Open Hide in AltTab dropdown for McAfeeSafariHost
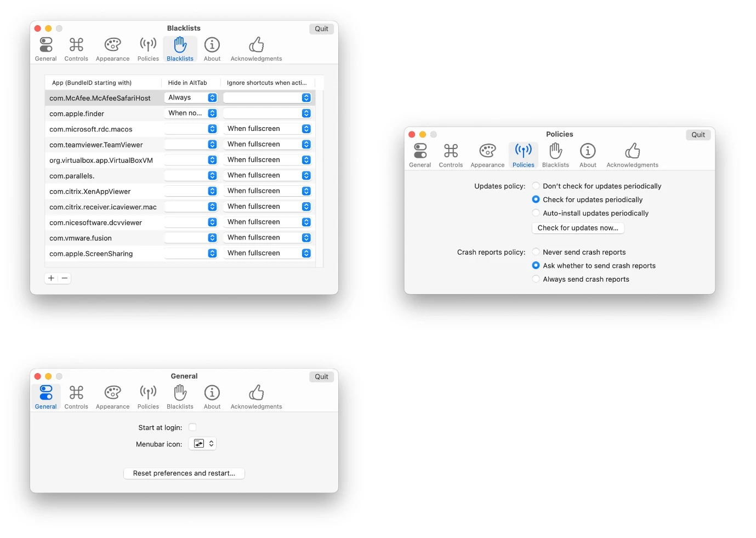Screen dimensions: 756x538 (191, 98)
